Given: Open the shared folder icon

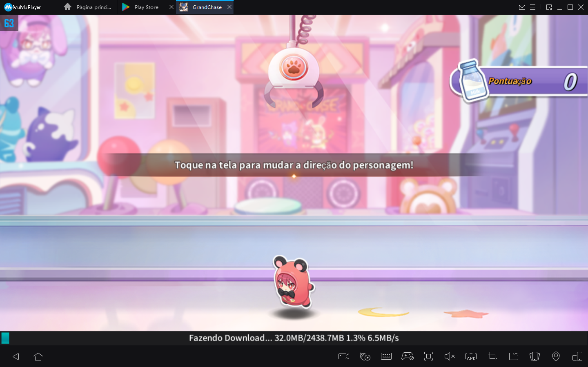Looking at the screenshot, I should coord(514,356).
